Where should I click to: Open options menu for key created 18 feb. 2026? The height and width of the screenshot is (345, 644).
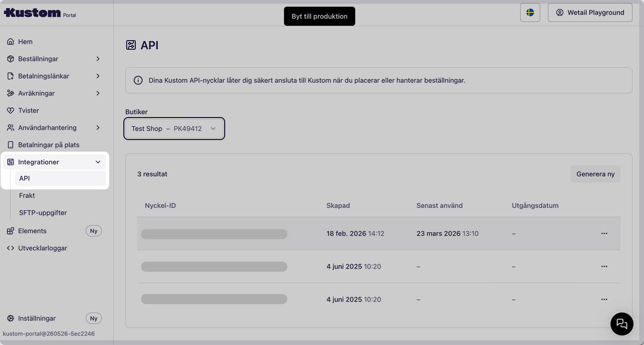[604, 234]
